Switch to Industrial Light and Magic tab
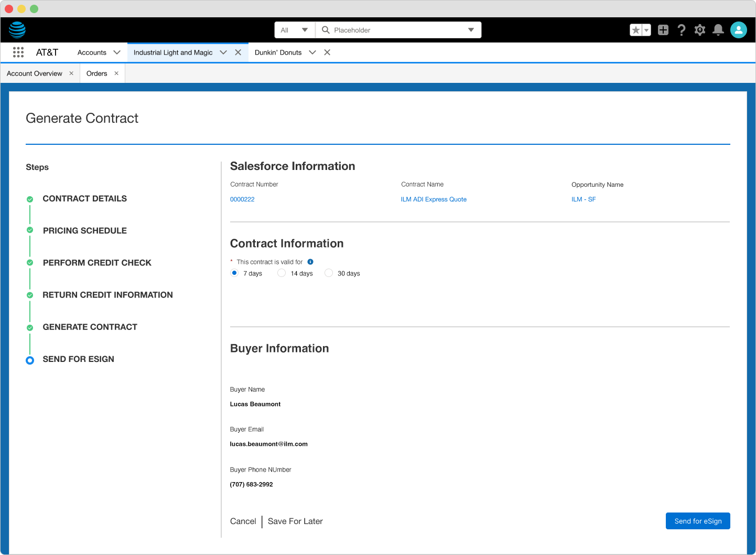The height and width of the screenshot is (555, 756). tap(173, 52)
